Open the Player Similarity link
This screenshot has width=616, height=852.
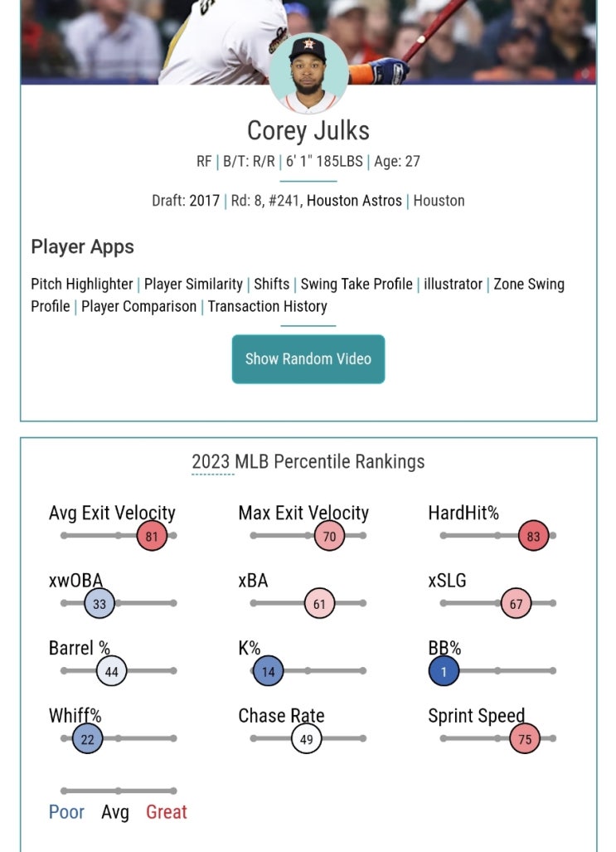(x=193, y=285)
